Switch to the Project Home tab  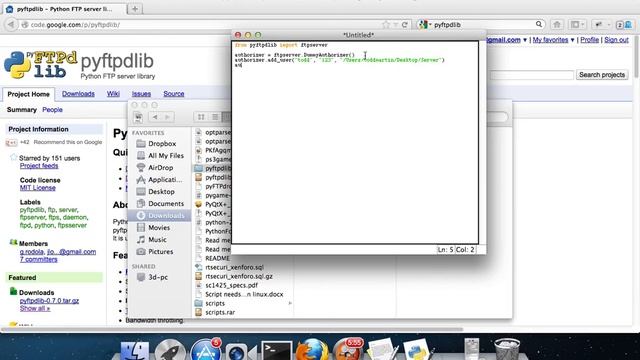point(29,94)
